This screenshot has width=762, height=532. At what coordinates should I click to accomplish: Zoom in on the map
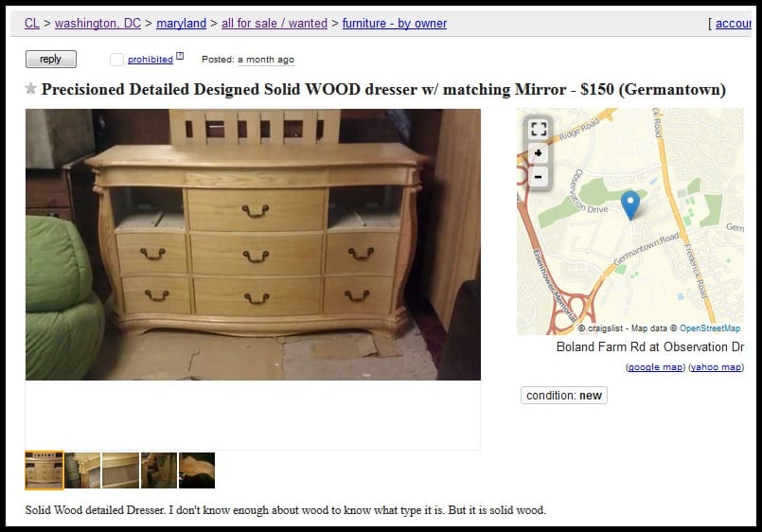pyautogui.click(x=539, y=153)
